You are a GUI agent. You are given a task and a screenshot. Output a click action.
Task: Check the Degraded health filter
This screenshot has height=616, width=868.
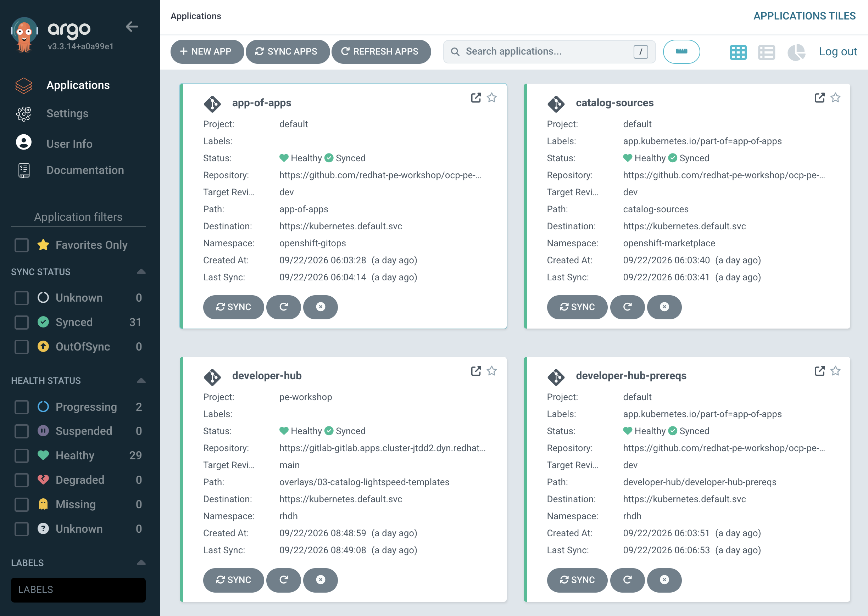pos(22,480)
